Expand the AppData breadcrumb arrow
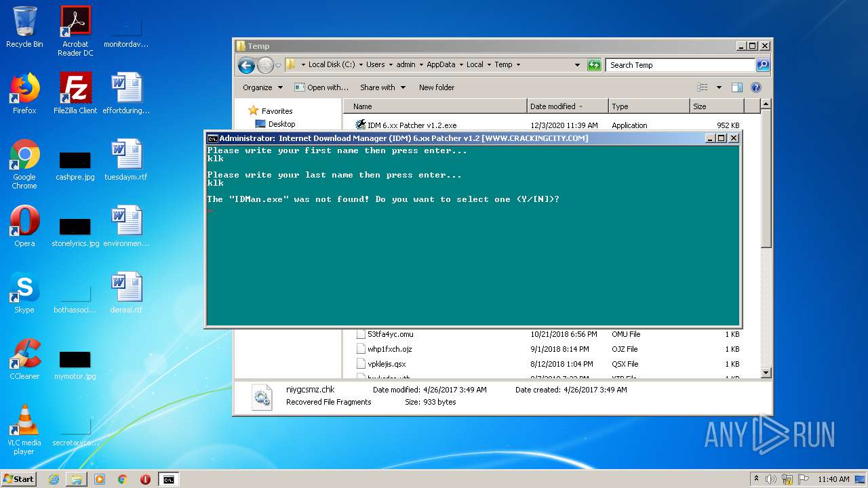 (x=461, y=65)
